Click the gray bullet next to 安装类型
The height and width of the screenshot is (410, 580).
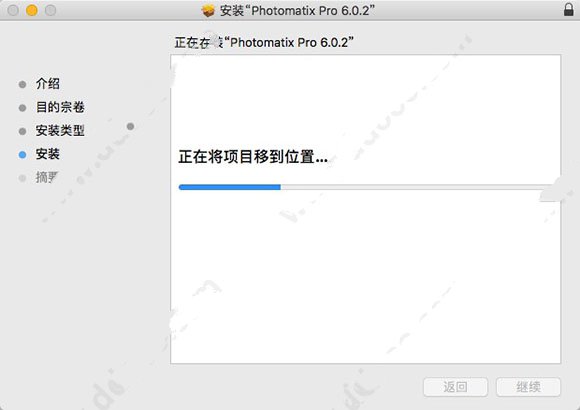point(22,131)
